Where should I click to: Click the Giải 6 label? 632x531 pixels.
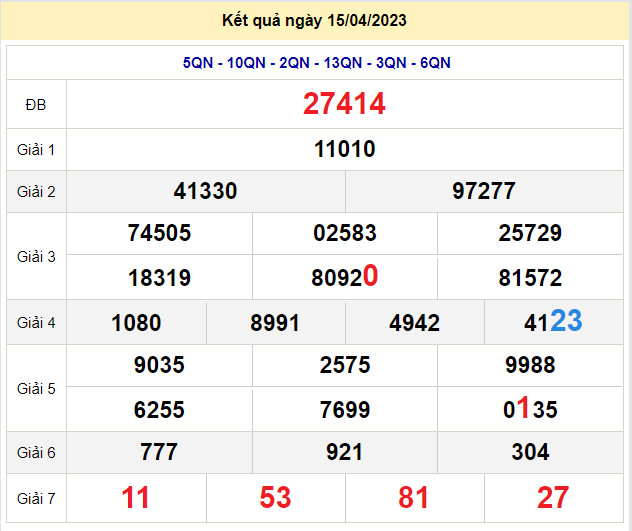pos(36,452)
